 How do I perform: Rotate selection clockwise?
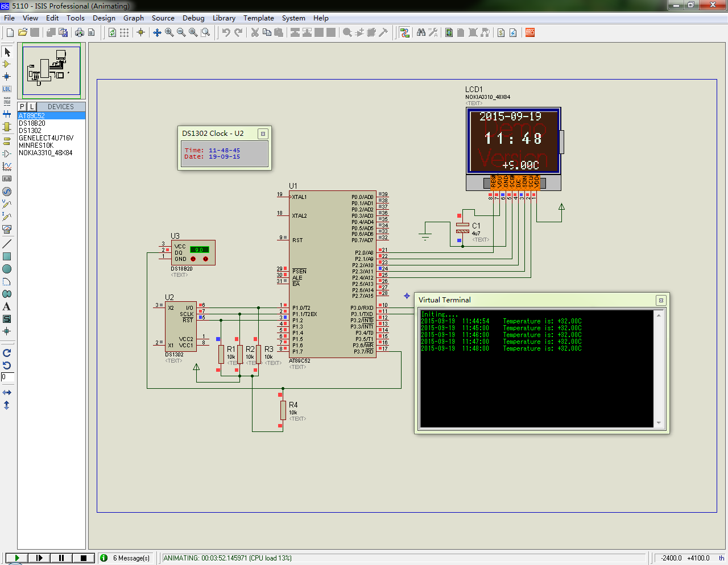point(7,353)
